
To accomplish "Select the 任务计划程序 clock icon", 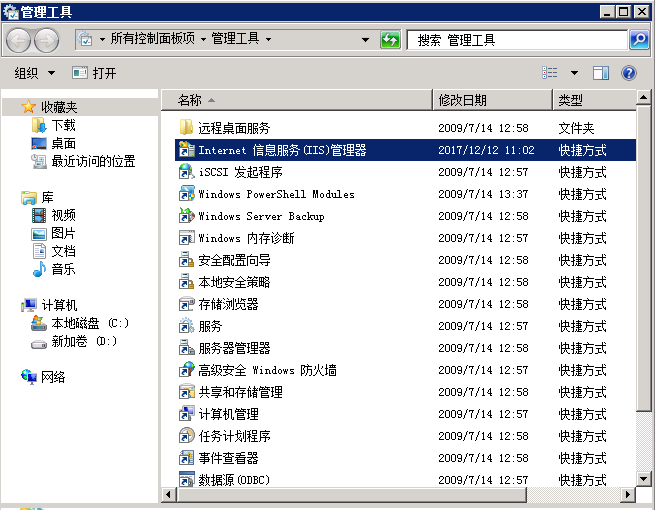I will (x=186, y=436).
